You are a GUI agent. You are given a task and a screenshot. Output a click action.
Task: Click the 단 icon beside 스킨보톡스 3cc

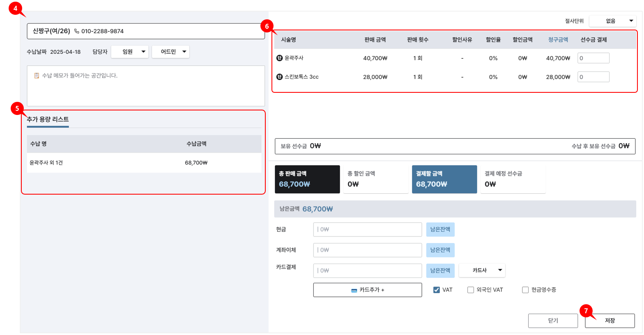pos(279,77)
